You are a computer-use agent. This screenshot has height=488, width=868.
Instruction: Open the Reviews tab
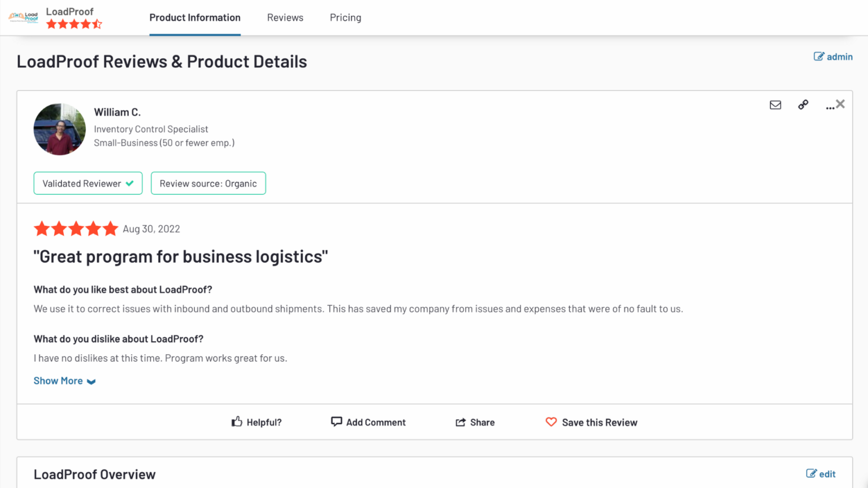click(285, 18)
